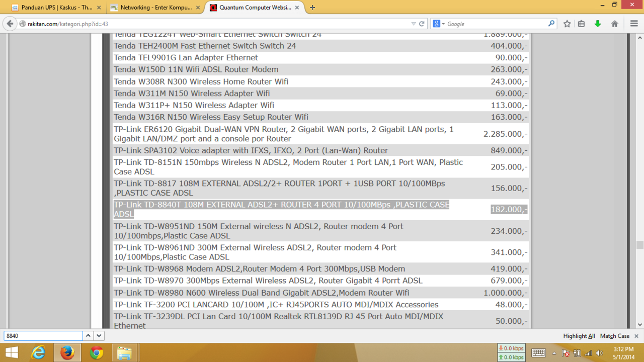Click TP-Link TD-W8968 Modem ADSL2 row
This screenshot has height=362, width=644.
pyautogui.click(x=321, y=269)
